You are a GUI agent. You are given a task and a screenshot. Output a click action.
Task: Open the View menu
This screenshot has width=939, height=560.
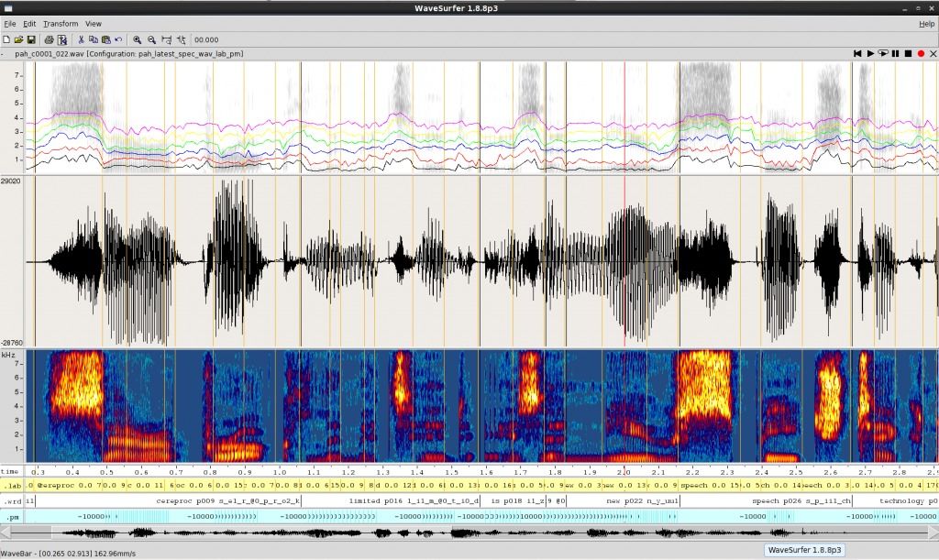(x=94, y=23)
